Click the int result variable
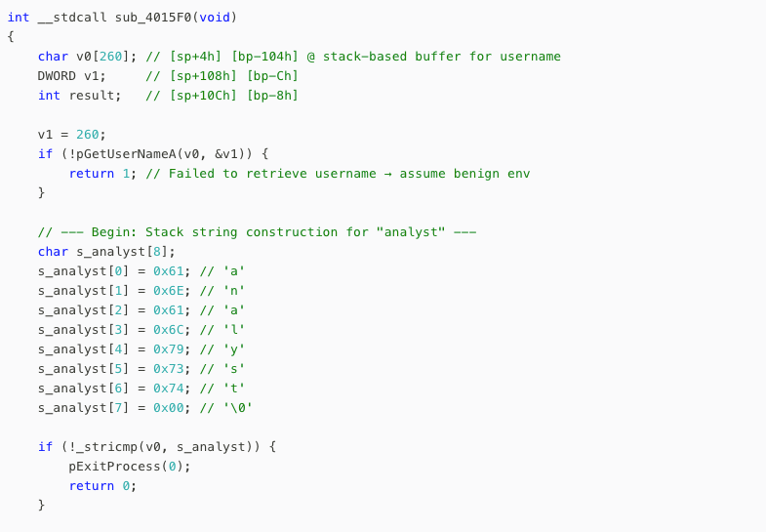The image size is (766, 532). (x=79, y=96)
